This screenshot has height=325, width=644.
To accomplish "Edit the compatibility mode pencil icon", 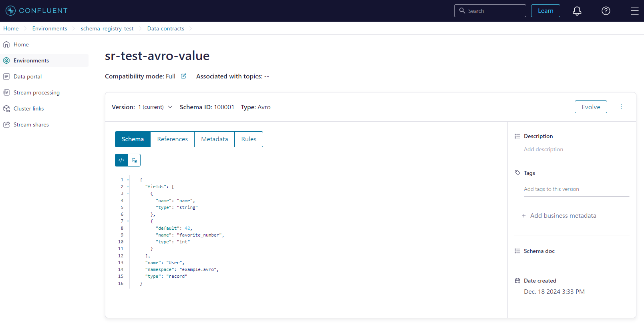I will pyautogui.click(x=183, y=76).
